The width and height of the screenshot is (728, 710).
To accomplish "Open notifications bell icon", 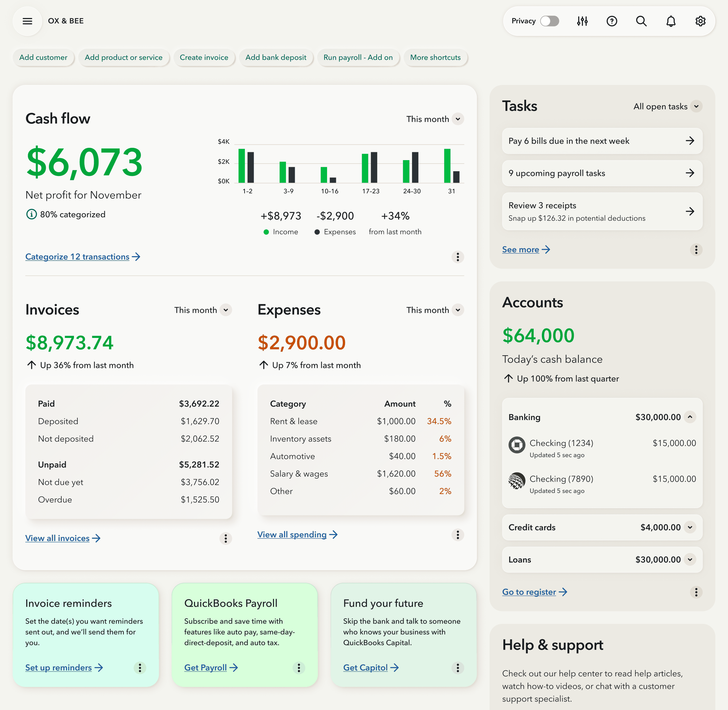I will (x=670, y=21).
